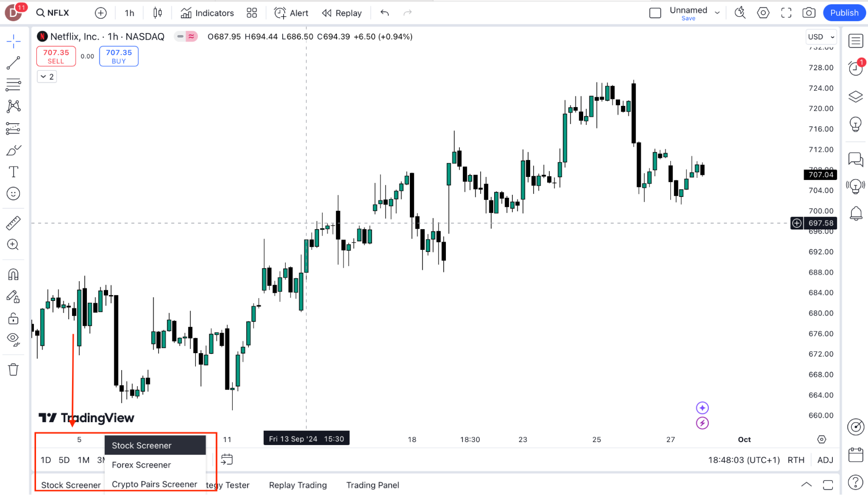Open the chat panel icon
The width and height of the screenshot is (868, 495).
click(x=855, y=159)
